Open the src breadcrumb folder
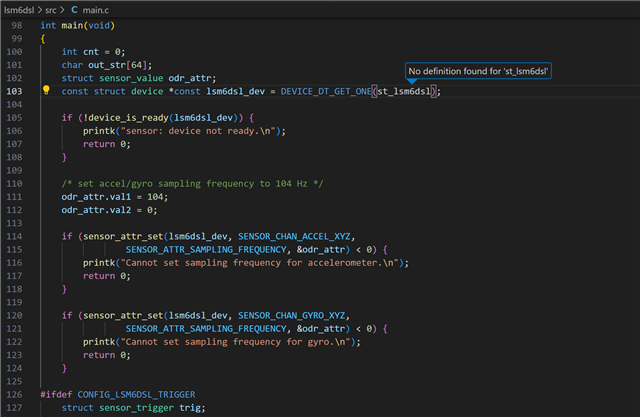The height and width of the screenshot is (417, 640). point(49,9)
